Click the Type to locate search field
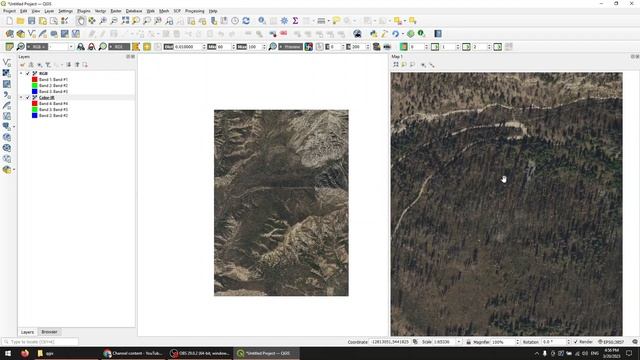The width and height of the screenshot is (640, 360). (40, 342)
